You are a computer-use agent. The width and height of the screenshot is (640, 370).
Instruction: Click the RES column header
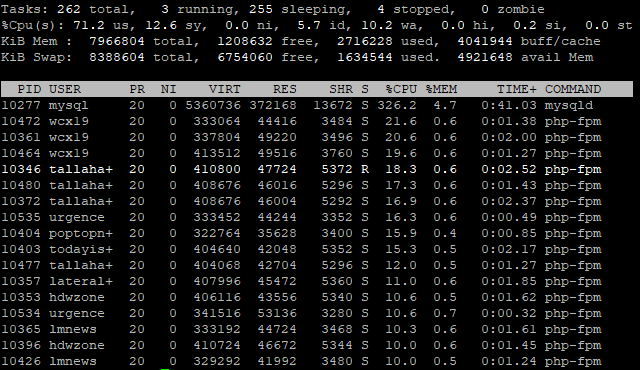(x=285, y=89)
